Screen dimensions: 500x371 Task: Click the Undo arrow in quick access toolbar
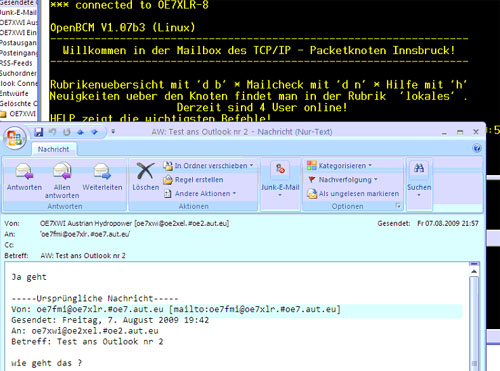point(52,132)
